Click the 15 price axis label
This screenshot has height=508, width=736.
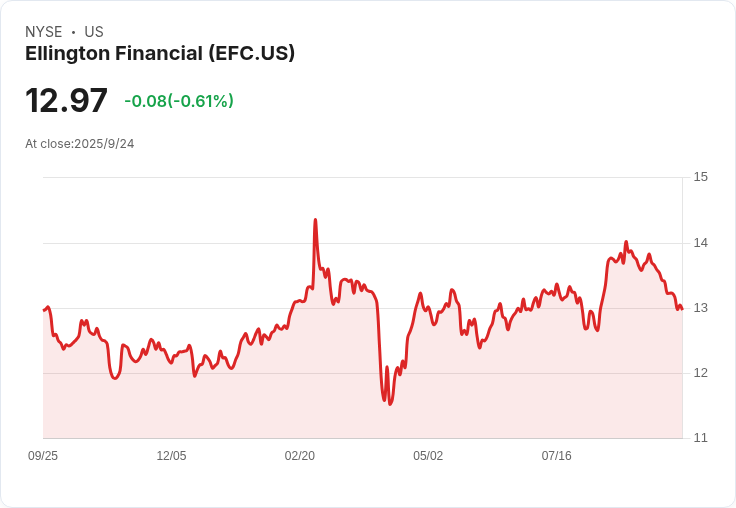[x=700, y=178]
